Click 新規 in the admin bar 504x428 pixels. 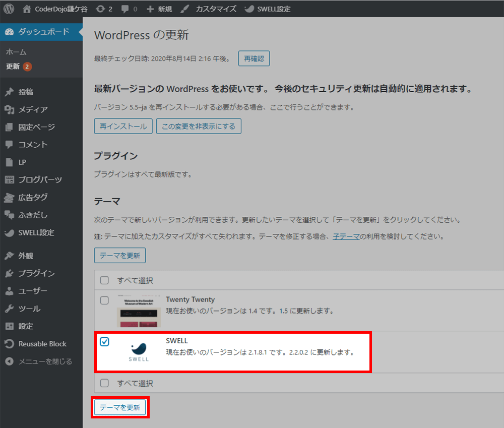165,9
